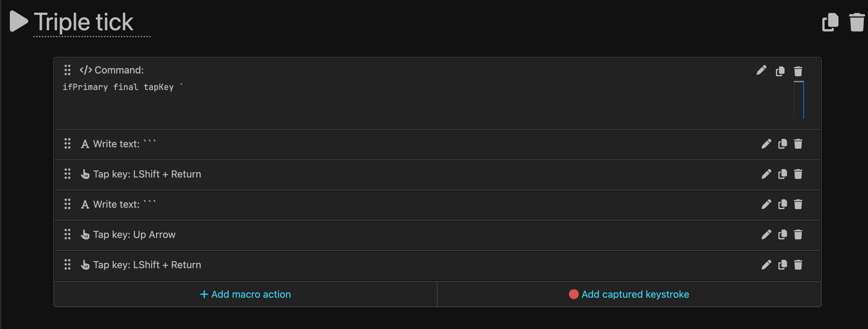868x329 pixels.
Task: Delete the entire Triple tick macro
Action: [857, 22]
